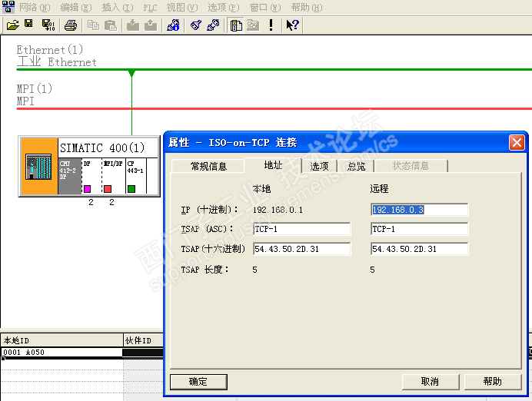Screen dimensions: 532x401
Task: Click the Print icon in toolbar
Action: pyautogui.click(x=71, y=25)
